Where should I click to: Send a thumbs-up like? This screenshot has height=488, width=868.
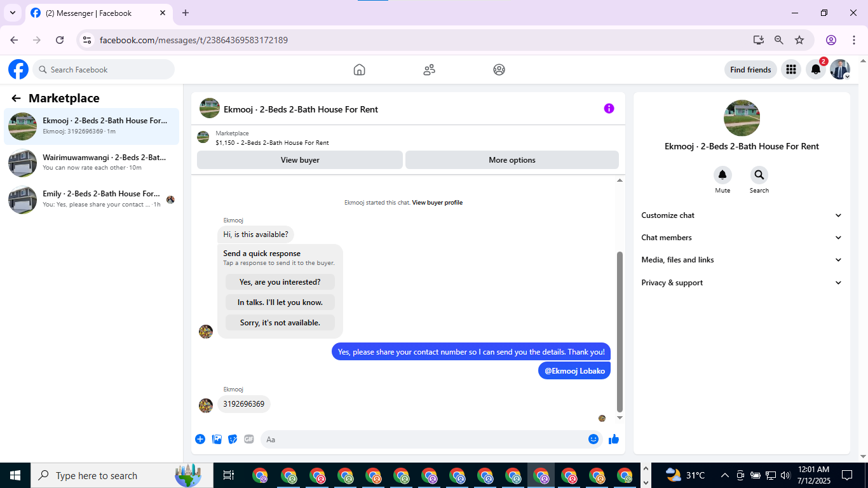pyautogui.click(x=613, y=439)
